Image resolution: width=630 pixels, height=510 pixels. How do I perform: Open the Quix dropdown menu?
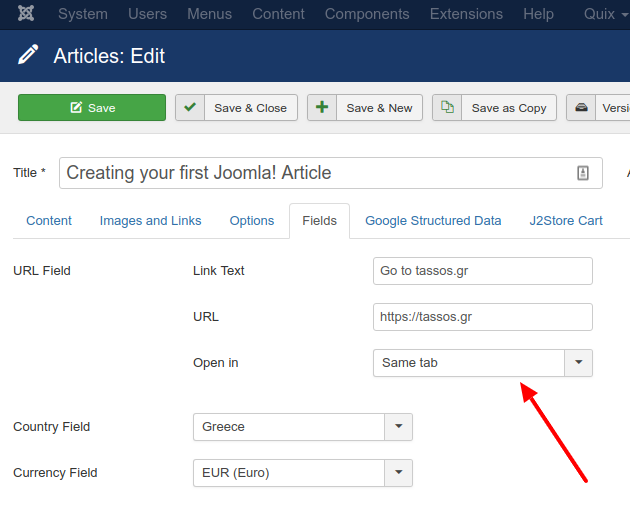point(606,14)
